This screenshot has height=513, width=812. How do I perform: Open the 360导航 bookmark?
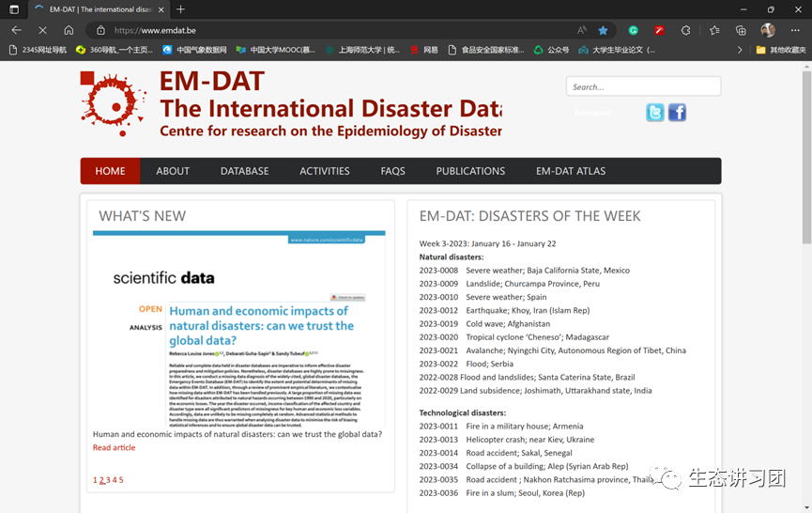coord(115,50)
